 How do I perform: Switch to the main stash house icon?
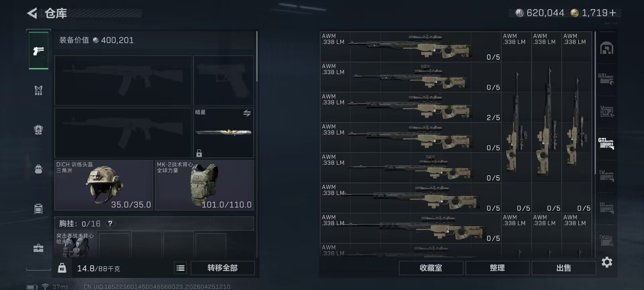607,48
